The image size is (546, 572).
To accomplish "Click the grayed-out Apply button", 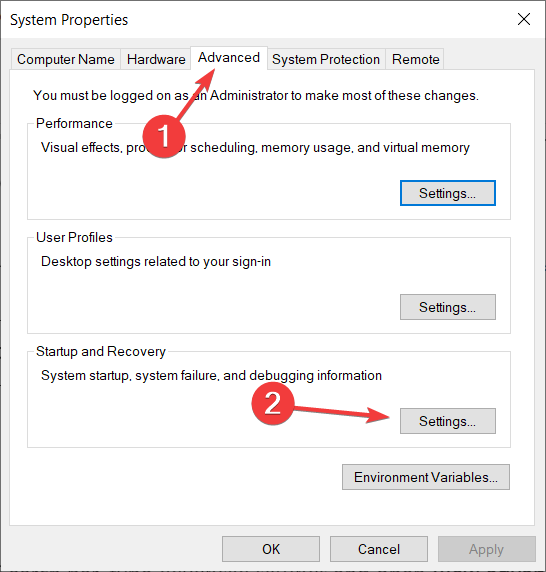I will [487, 549].
